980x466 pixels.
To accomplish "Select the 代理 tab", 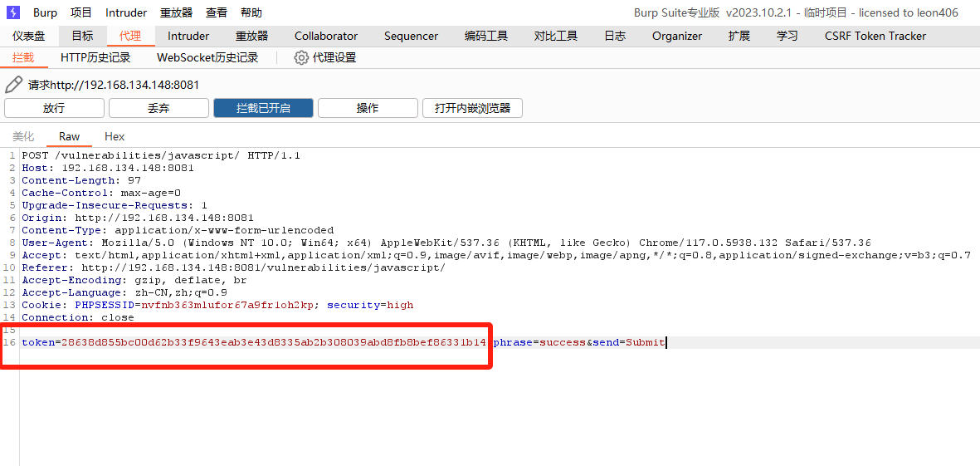I will 130,37.
